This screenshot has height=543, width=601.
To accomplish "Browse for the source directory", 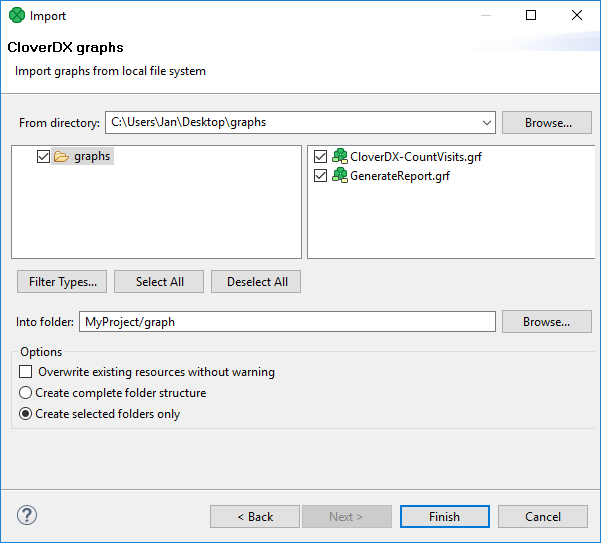I will coord(547,123).
